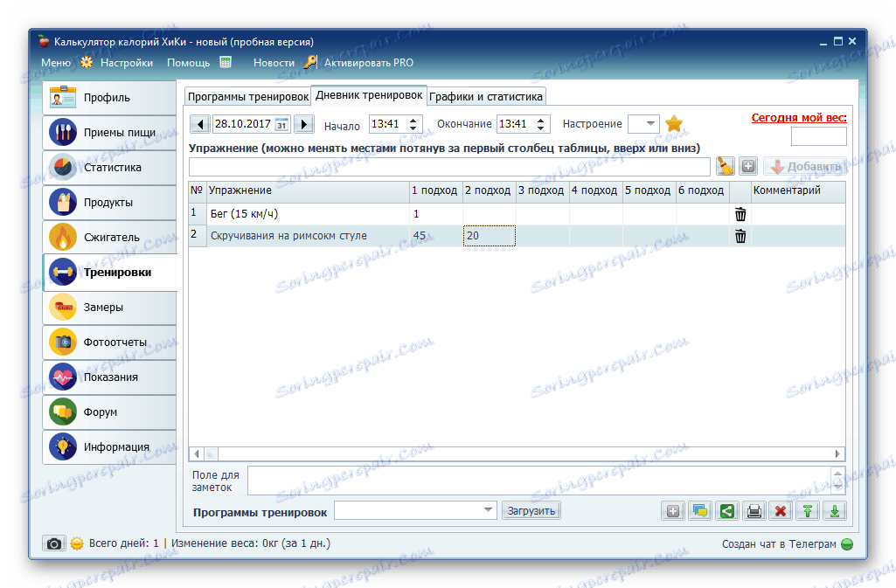
Task: Click the plus icon beside the broom
Action: coord(748,166)
